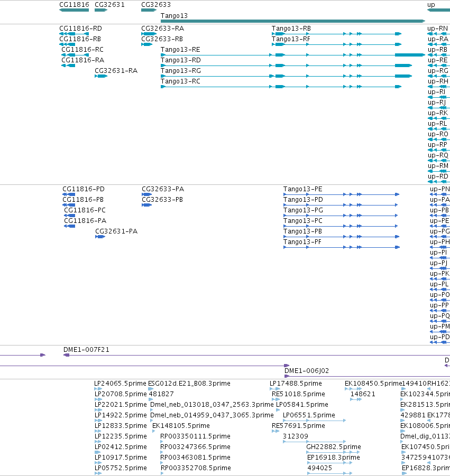450x476 pixels.
Task: Click protein CG11816-PC
Action: click(x=85, y=210)
